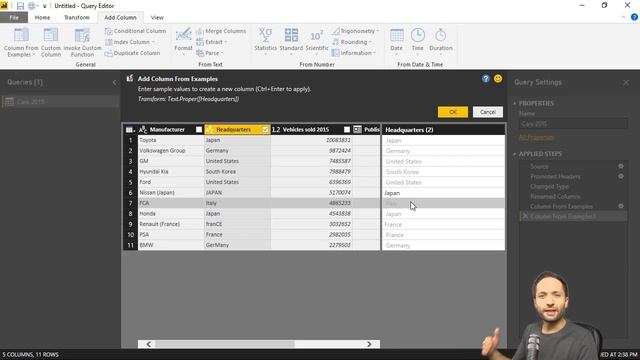Open the Custom Column tool
640x360 pixels.
51,42
